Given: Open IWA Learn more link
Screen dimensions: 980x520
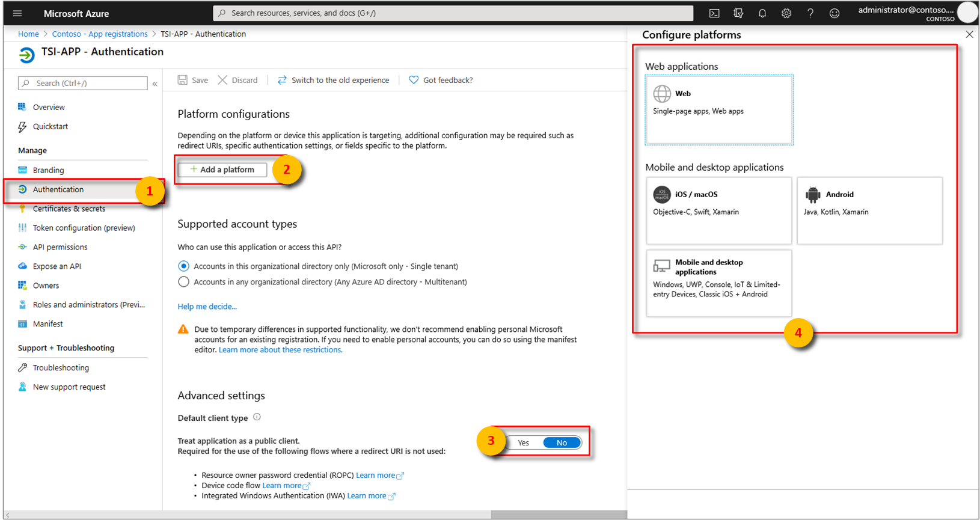Looking at the screenshot, I should click(371, 496).
